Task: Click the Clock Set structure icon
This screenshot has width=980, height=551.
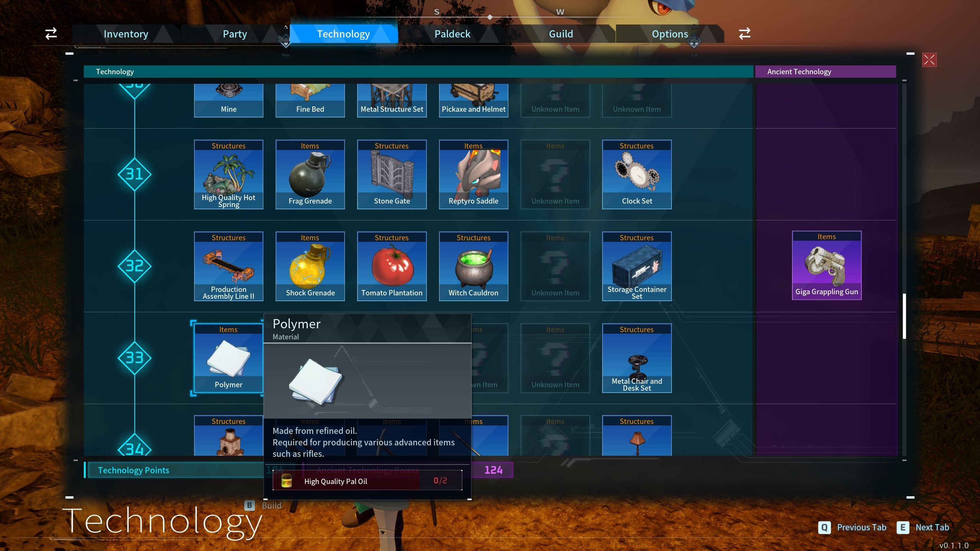Action: pyautogui.click(x=637, y=174)
